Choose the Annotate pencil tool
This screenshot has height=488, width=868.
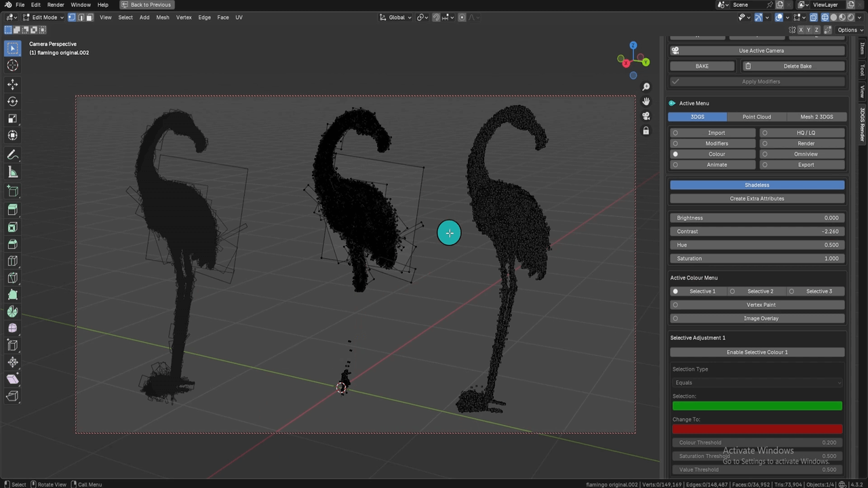(x=12, y=155)
